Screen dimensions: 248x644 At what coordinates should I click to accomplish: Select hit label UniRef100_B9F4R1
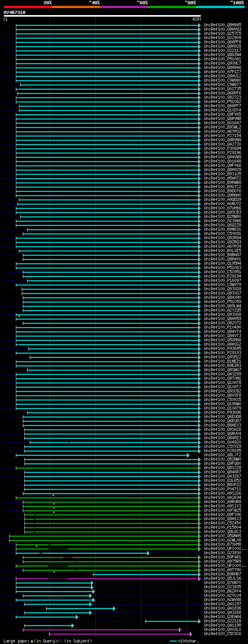tap(222, 557)
